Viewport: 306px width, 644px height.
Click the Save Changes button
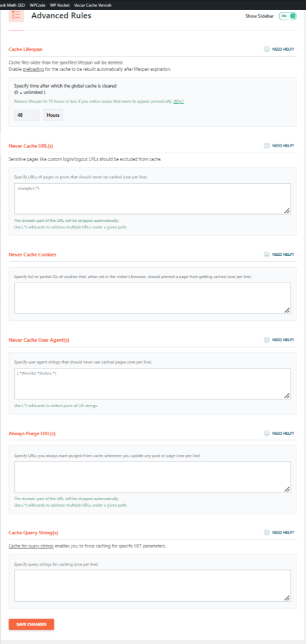pos(31,624)
